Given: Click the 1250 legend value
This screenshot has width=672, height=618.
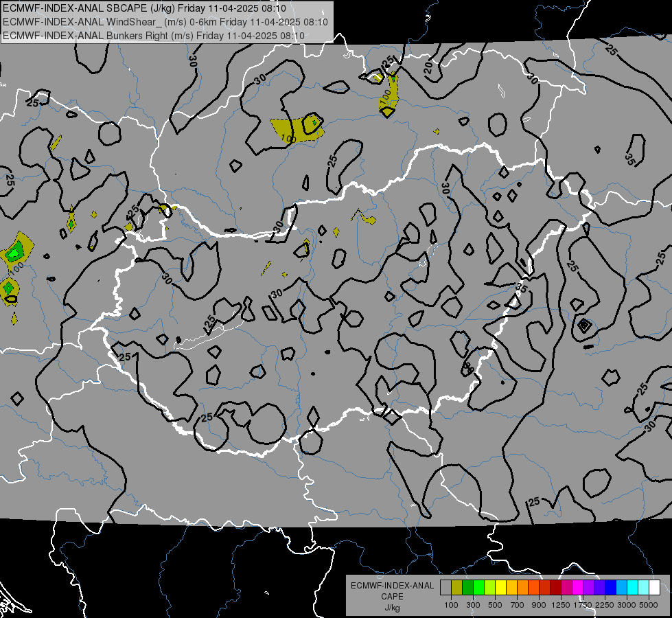Looking at the screenshot, I should (561, 605).
